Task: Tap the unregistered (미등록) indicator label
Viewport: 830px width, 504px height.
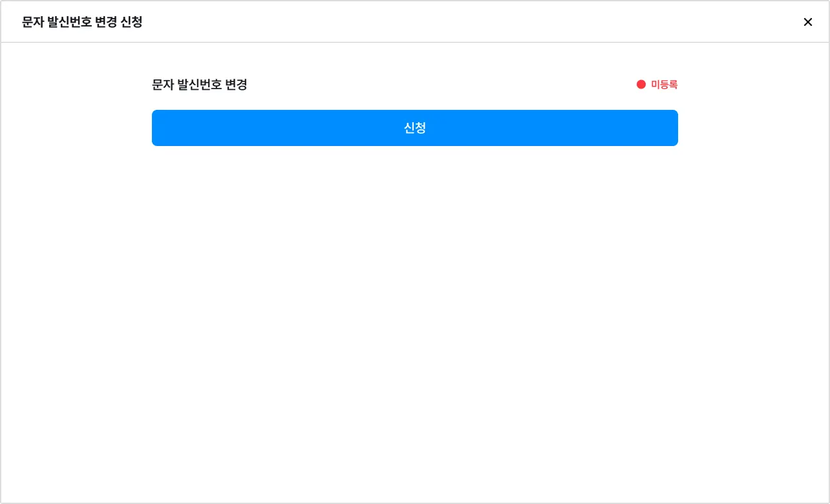Action: 664,85
